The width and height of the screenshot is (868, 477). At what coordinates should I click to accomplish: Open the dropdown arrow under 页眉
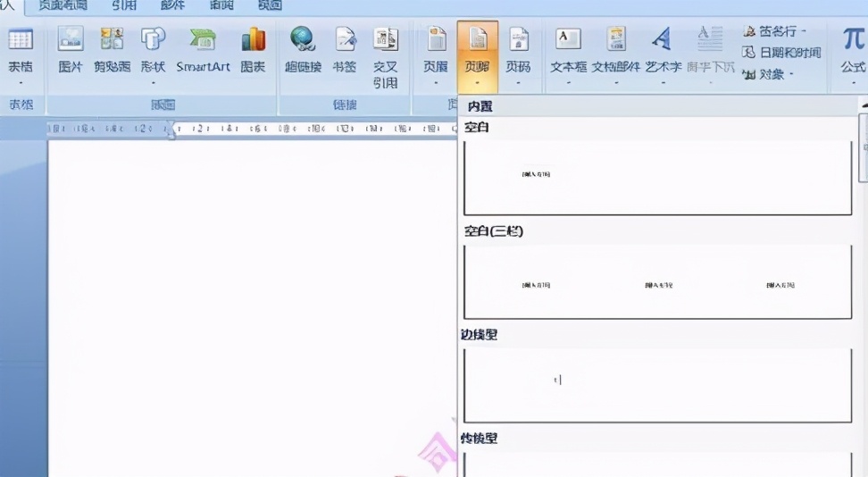(x=436, y=83)
